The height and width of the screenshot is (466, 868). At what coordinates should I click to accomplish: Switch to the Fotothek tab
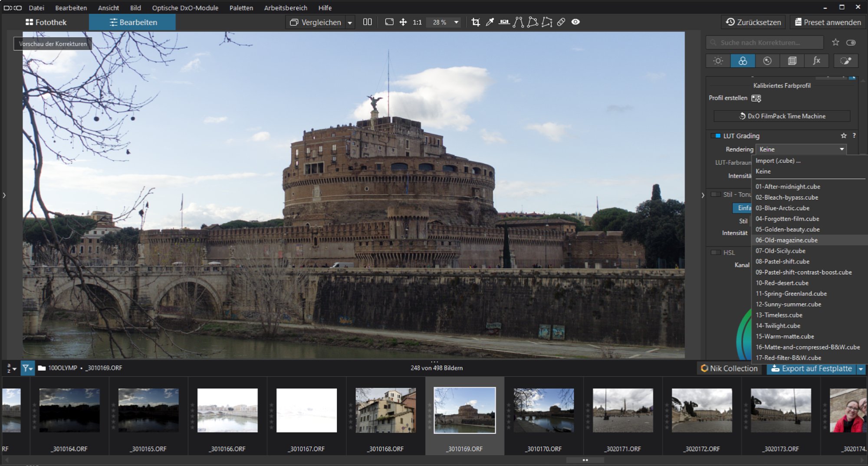click(x=46, y=22)
